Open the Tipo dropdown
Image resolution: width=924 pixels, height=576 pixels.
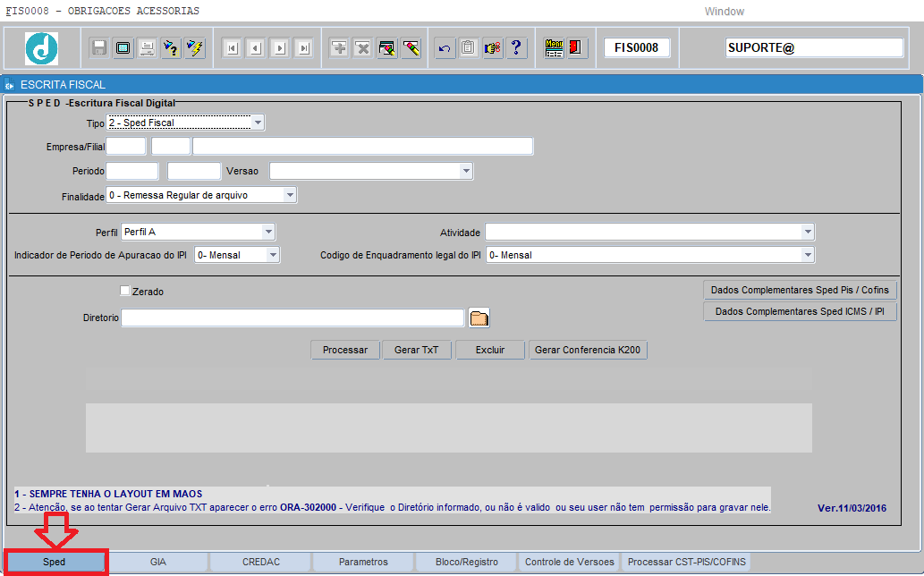[258, 123]
